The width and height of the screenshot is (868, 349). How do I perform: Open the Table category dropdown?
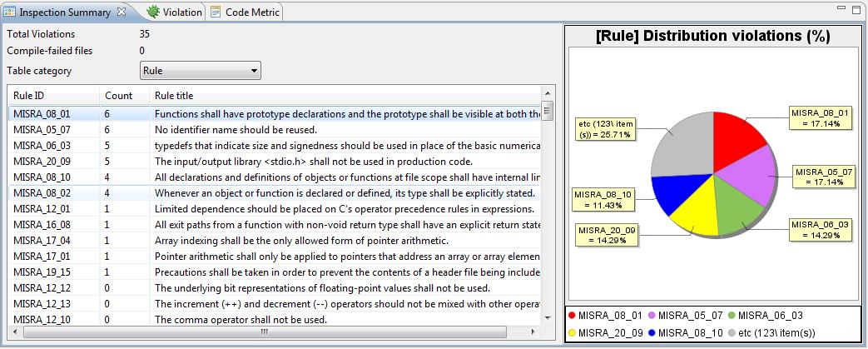point(201,71)
